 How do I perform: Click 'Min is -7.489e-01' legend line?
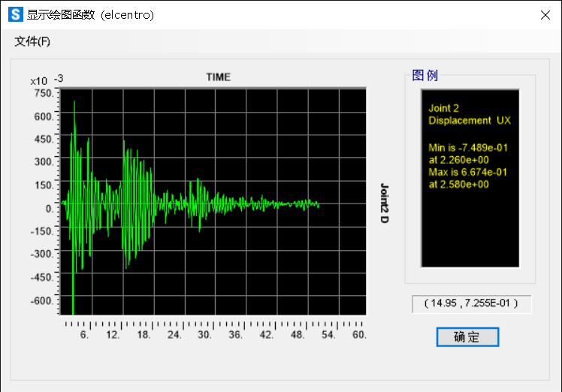(x=468, y=148)
